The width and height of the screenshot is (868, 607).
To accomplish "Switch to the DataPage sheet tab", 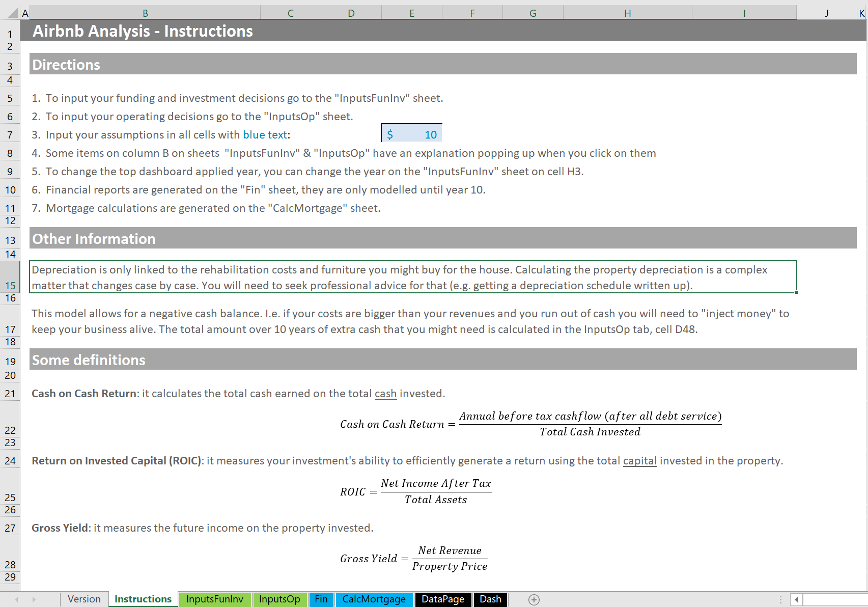I will point(443,599).
